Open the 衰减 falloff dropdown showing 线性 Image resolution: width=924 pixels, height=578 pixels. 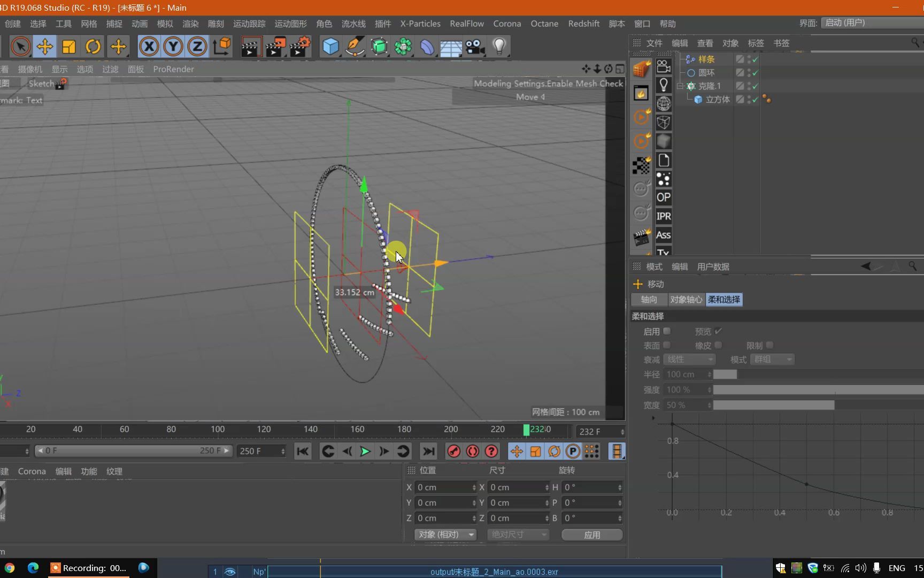click(689, 359)
